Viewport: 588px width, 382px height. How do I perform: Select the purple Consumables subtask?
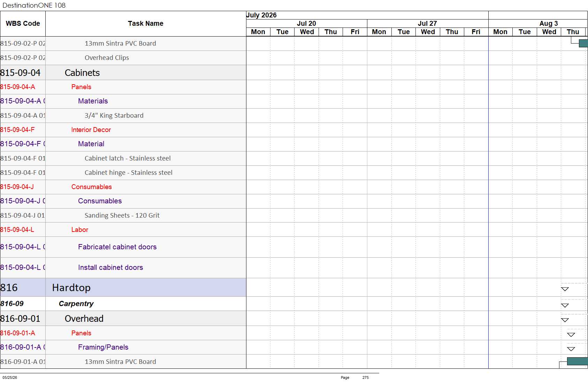(x=100, y=201)
